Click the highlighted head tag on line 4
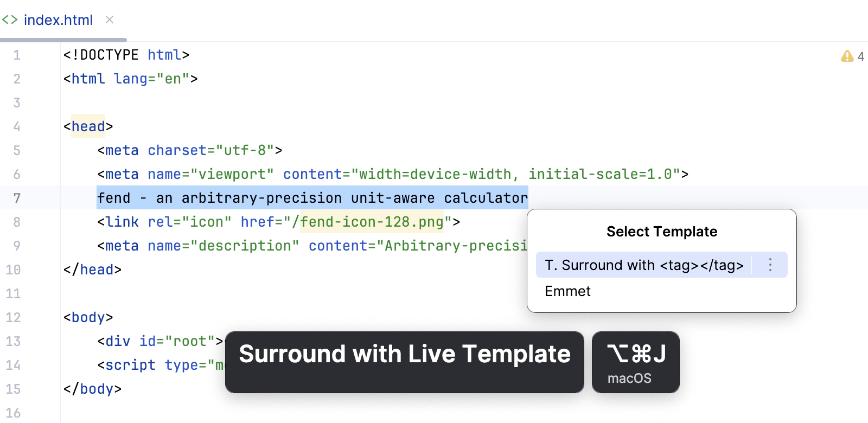 (88, 126)
